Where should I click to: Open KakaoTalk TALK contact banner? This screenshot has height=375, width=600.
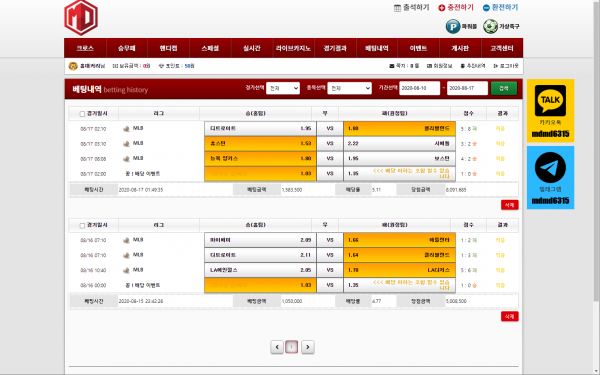click(550, 111)
